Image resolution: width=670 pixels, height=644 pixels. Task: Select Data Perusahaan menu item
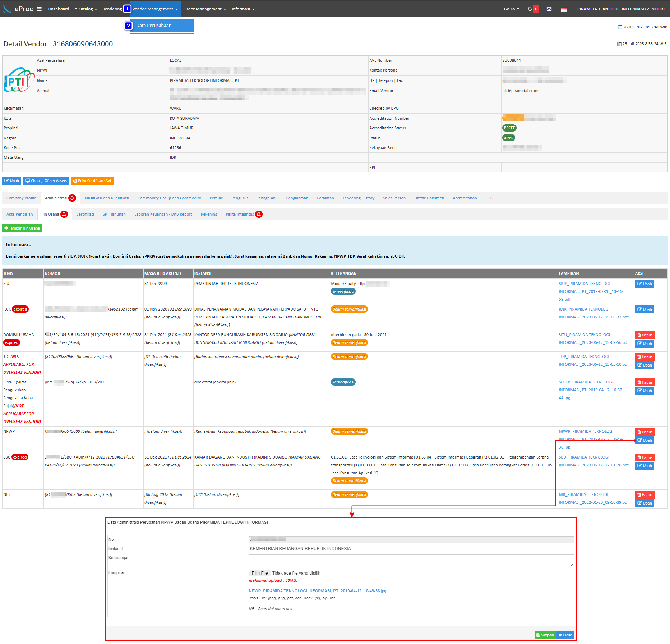[154, 26]
